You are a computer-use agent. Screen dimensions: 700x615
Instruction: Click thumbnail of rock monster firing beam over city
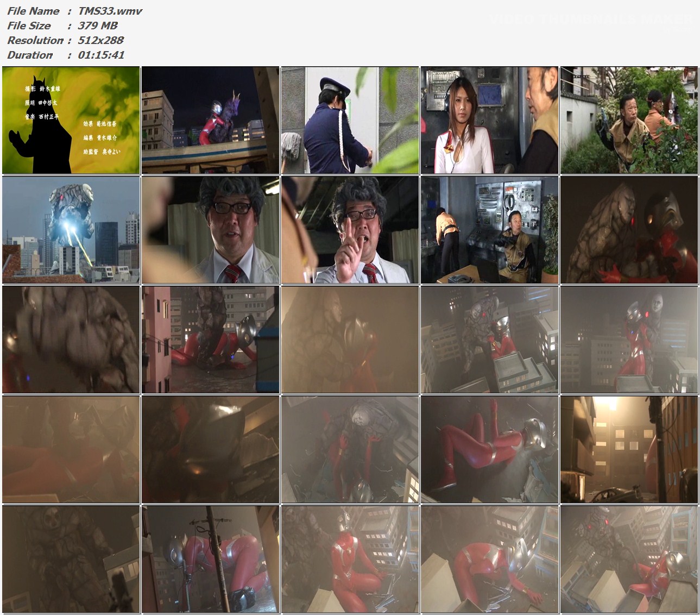(71, 230)
